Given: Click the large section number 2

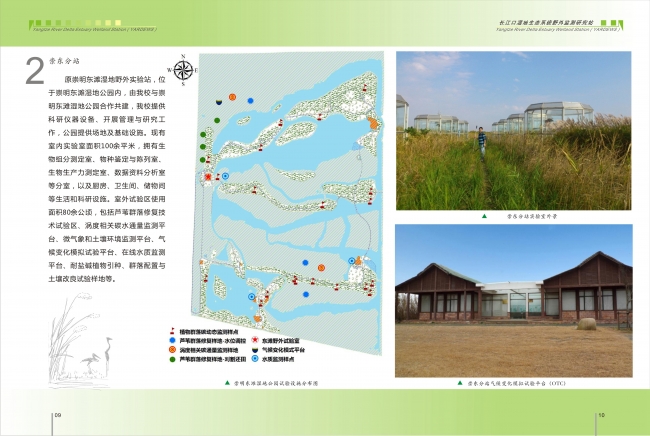Looking at the screenshot, I should coord(35,71).
